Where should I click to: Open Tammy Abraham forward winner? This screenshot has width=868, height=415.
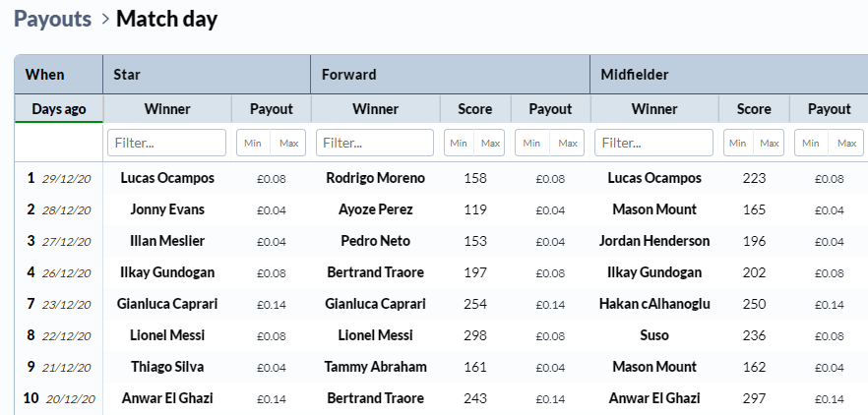point(375,367)
